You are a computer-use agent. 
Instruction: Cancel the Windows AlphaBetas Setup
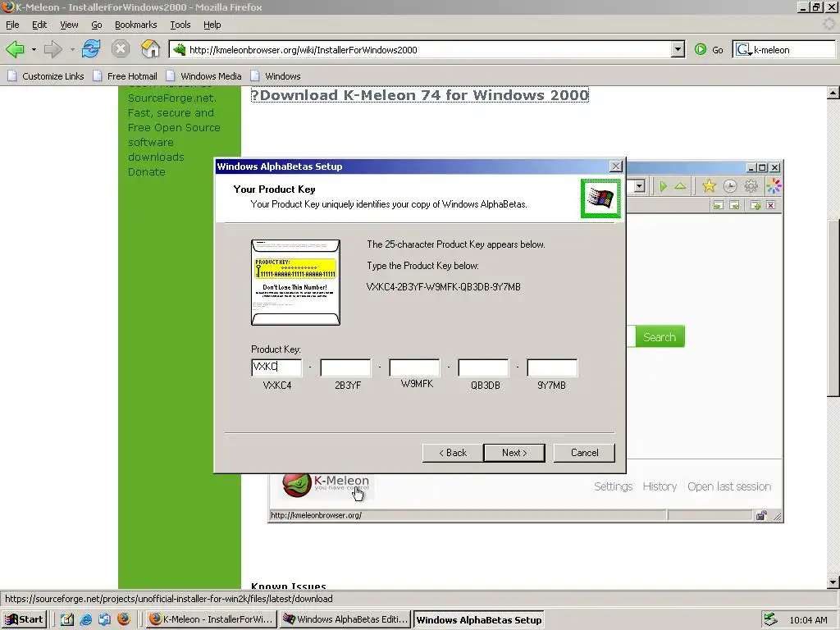(584, 453)
